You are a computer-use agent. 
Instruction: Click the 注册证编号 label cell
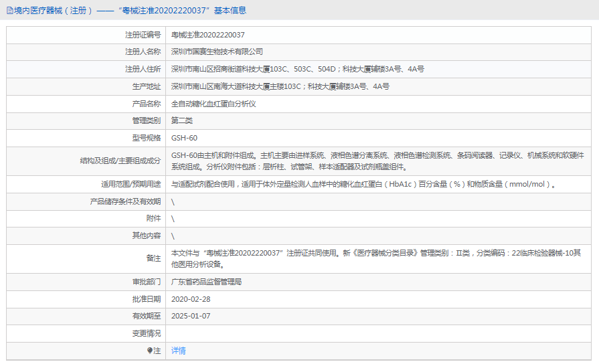pos(143,35)
